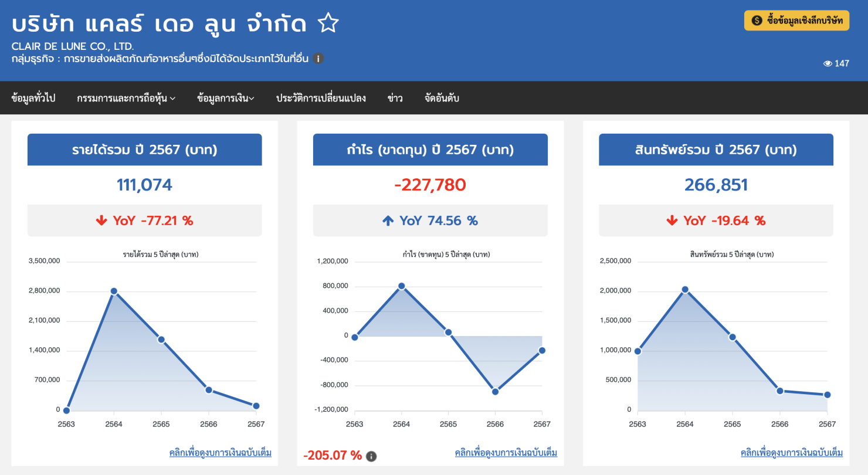
Task: Go to the ข่าว section
Action: pyautogui.click(x=395, y=99)
